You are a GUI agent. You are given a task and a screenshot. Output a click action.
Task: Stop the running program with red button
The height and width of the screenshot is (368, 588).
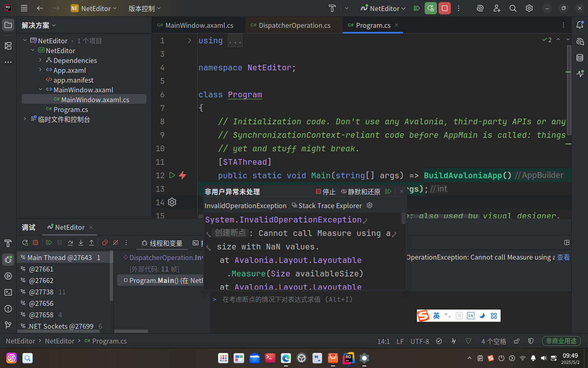(445, 8)
